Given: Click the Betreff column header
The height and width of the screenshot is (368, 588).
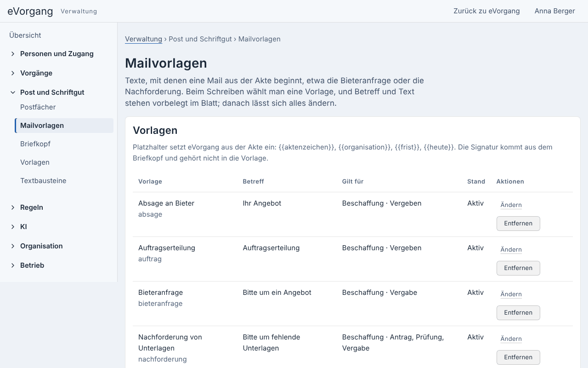Looking at the screenshot, I should pyautogui.click(x=253, y=181).
